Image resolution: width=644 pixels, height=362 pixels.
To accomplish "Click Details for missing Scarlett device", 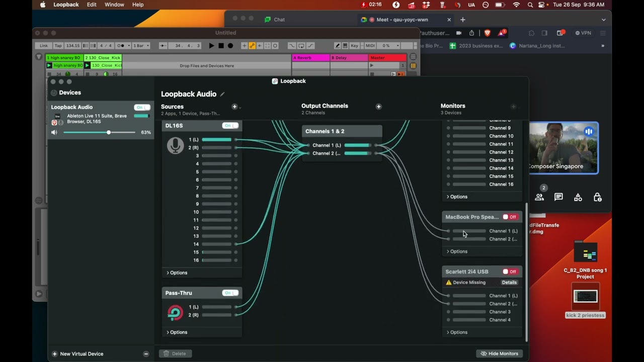I will [509, 283].
